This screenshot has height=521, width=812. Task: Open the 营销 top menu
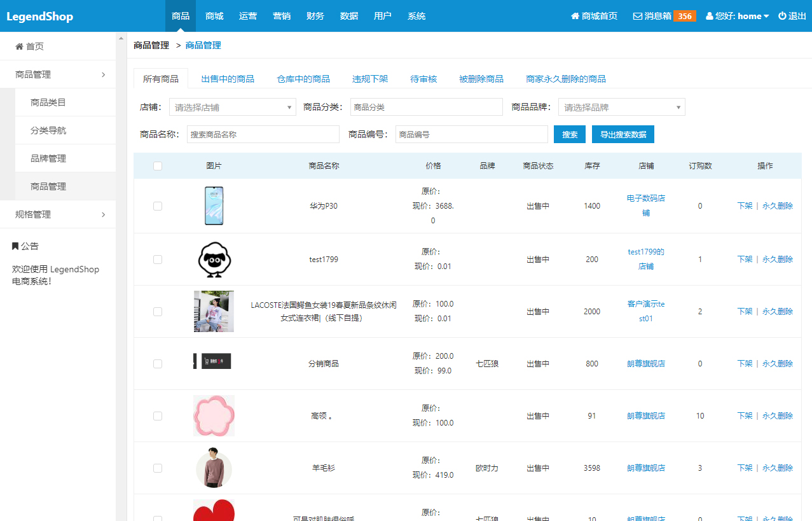click(282, 16)
